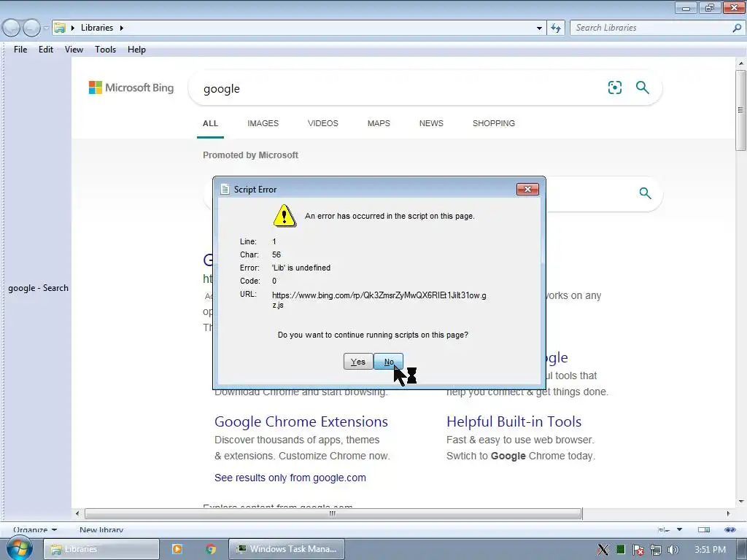Open the Windows Start orb

(19, 548)
